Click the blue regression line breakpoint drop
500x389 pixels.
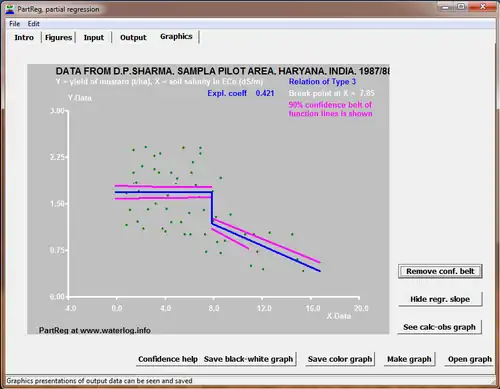(x=212, y=207)
